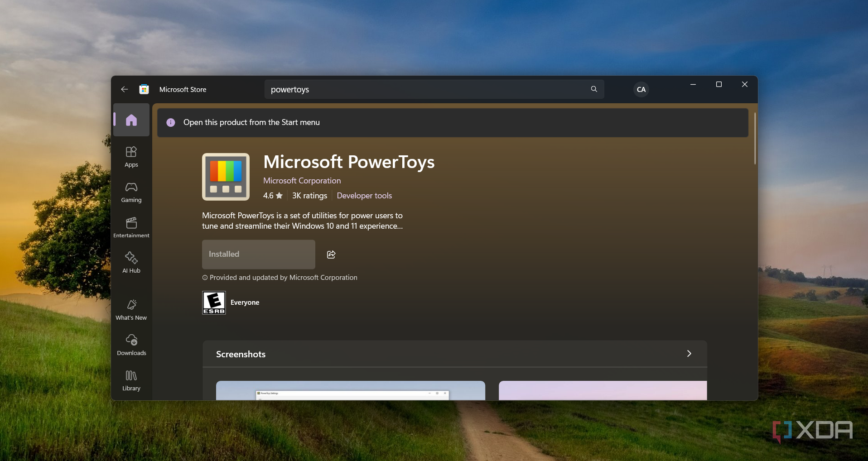The width and height of the screenshot is (868, 461).
Task: Open the Home sidebar tab
Action: pos(131,120)
